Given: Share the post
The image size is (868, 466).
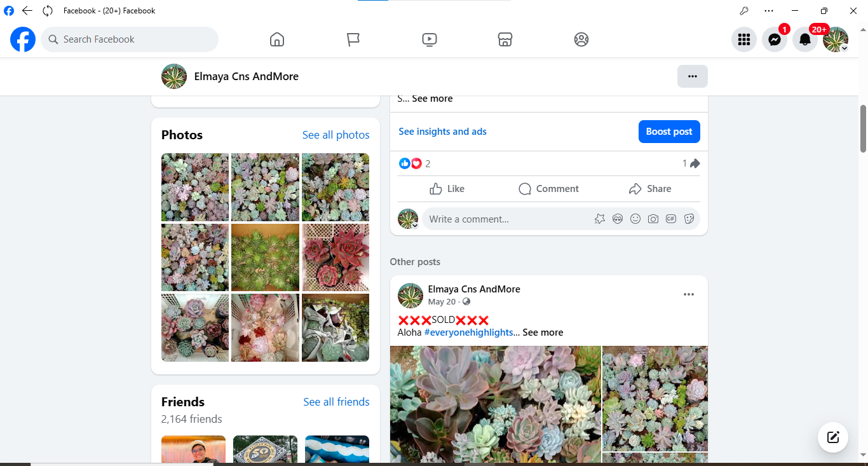Looking at the screenshot, I should [650, 189].
